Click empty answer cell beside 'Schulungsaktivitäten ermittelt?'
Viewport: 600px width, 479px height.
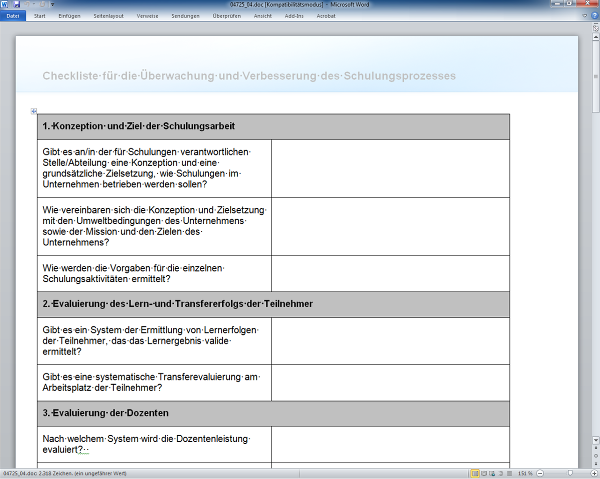pos(390,273)
